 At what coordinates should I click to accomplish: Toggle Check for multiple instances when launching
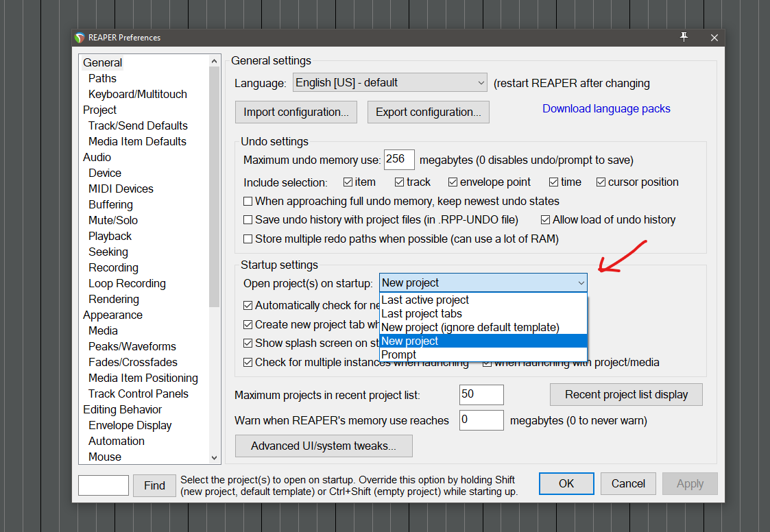click(x=248, y=363)
